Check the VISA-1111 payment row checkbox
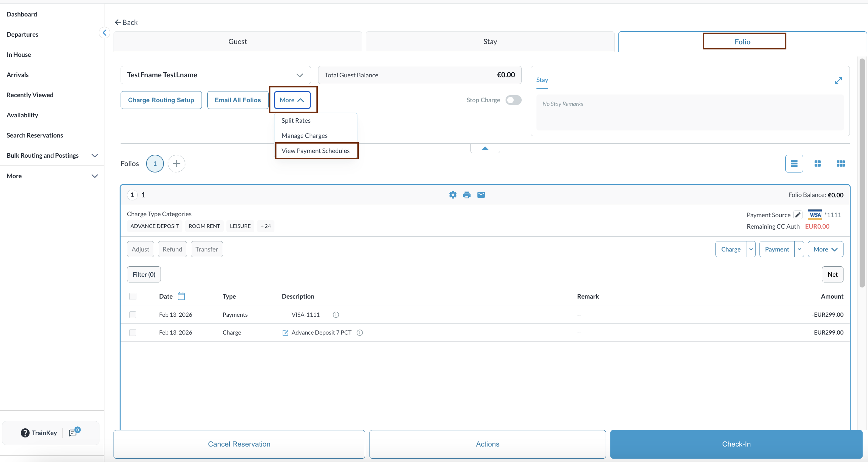The image size is (868, 462). click(133, 315)
